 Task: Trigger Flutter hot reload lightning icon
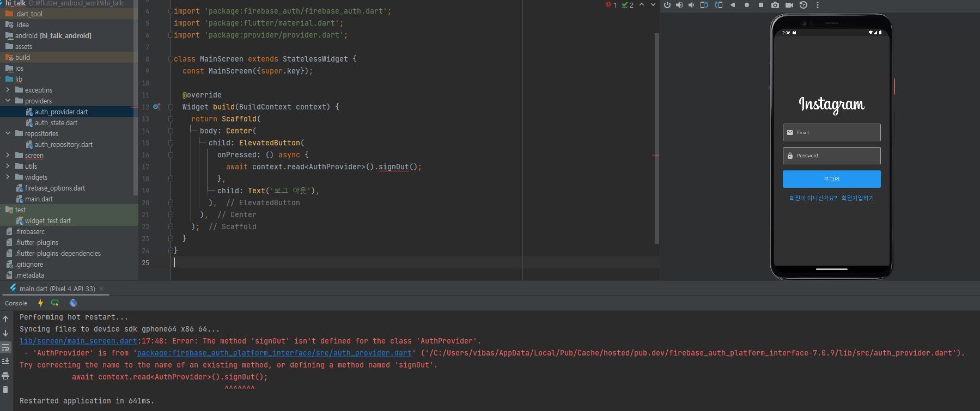point(40,303)
